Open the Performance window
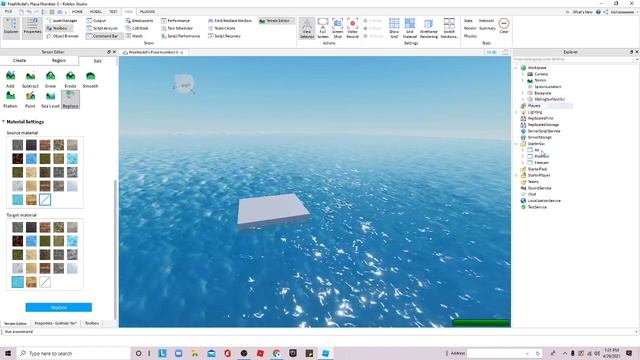The width and height of the screenshot is (640, 360). click(176, 20)
